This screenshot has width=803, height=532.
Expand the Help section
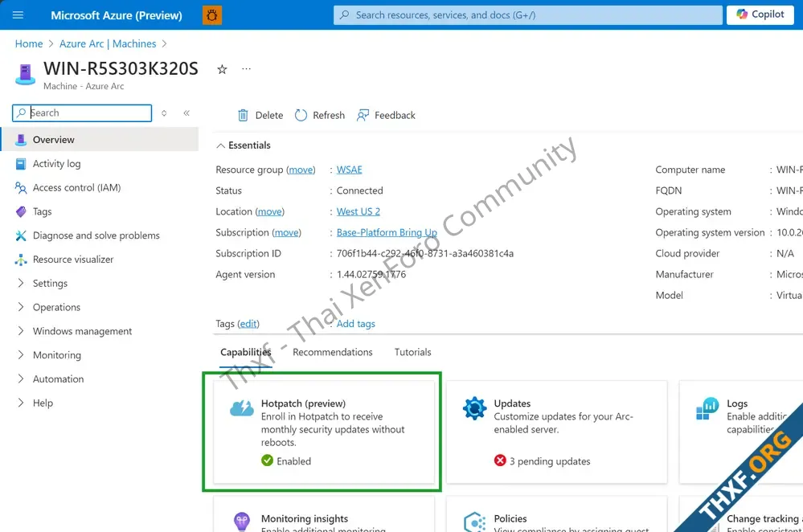(x=43, y=403)
